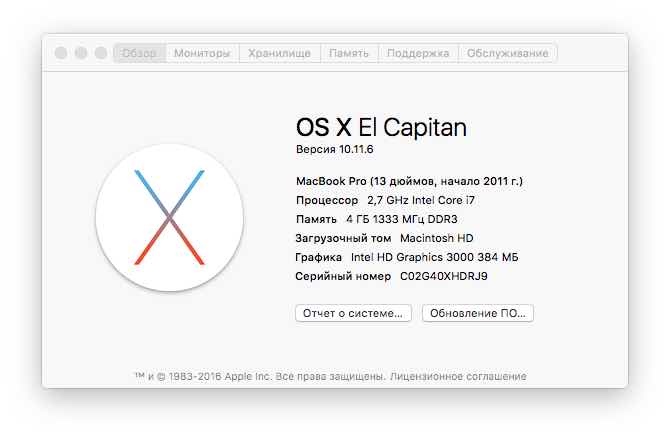Click the Отчет о системе button

tap(353, 313)
